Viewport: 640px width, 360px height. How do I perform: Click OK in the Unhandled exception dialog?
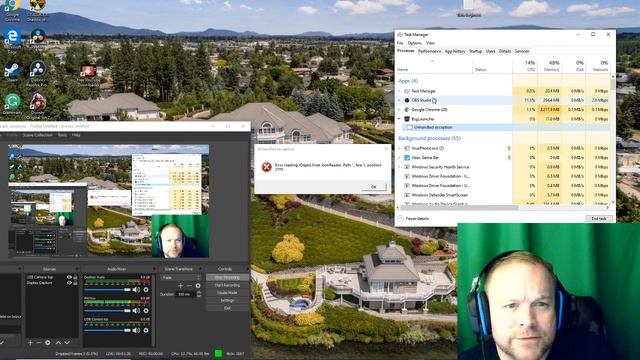[373, 187]
